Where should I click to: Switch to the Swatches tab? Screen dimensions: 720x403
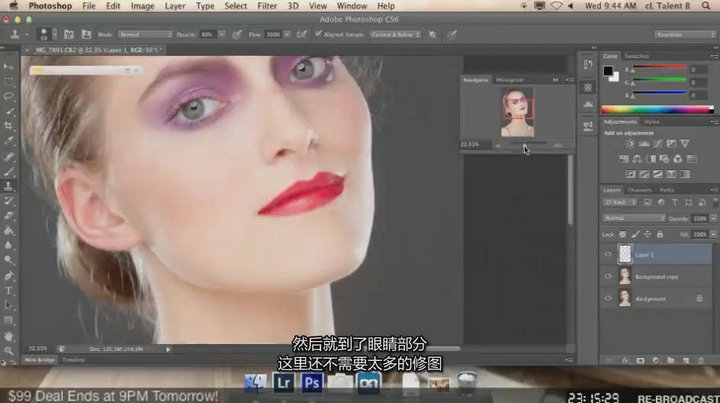638,56
